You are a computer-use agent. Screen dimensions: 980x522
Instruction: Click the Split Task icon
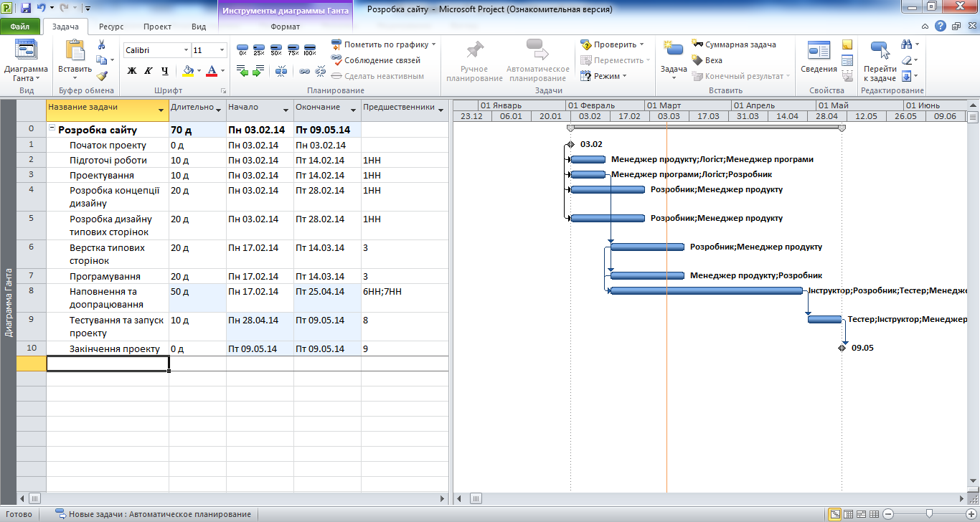[x=281, y=71]
